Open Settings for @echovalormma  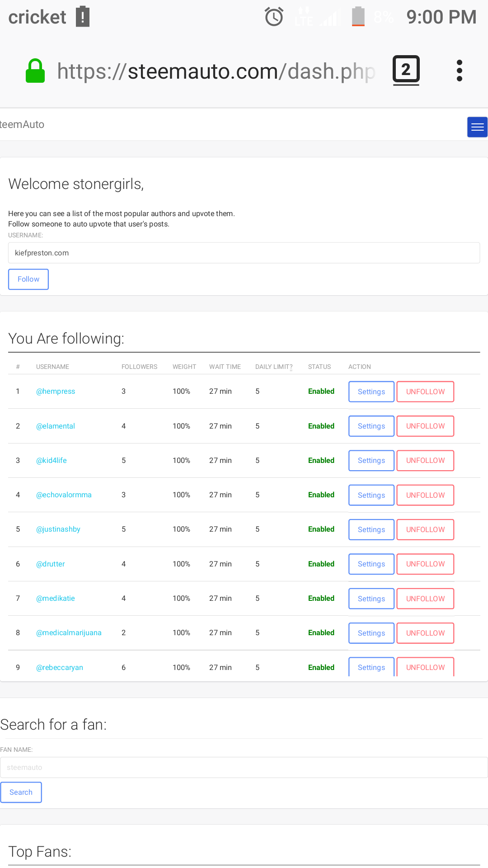click(x=371, y=495)
